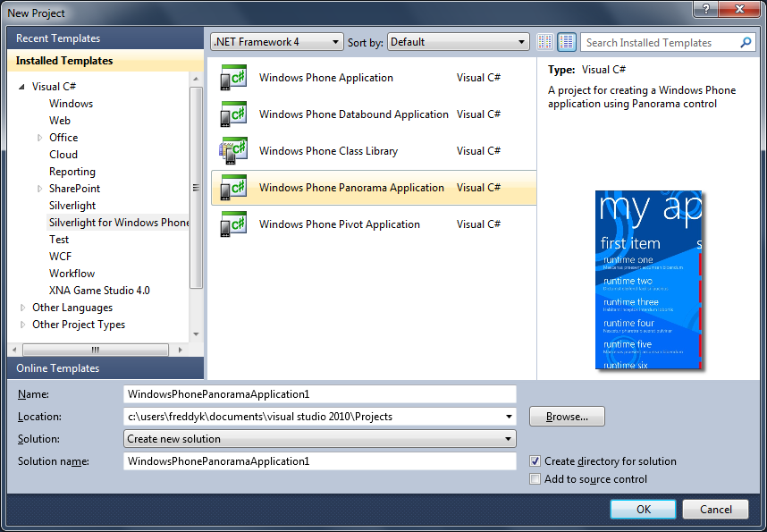Click the Browse button
Viewport: 767px width, 532px height.
(x=567, y=417)
